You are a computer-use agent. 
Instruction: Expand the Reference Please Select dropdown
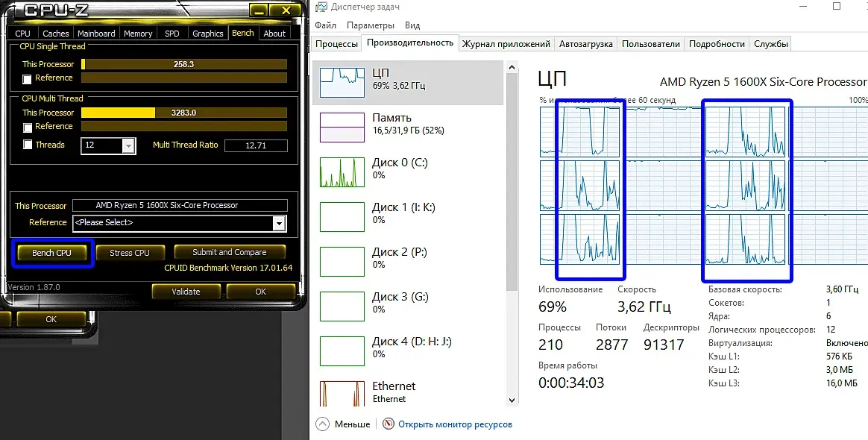coord(279,223)
